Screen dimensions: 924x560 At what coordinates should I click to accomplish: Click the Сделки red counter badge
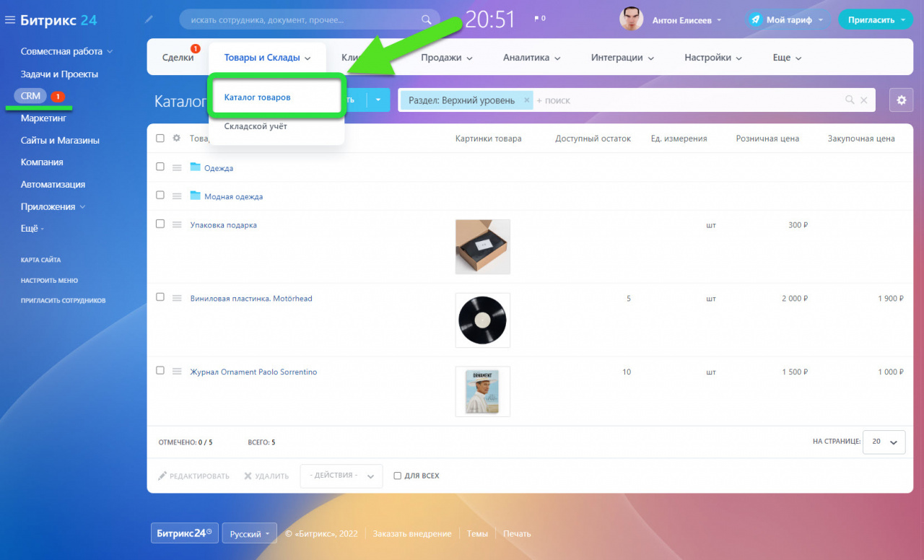(196, 48)
